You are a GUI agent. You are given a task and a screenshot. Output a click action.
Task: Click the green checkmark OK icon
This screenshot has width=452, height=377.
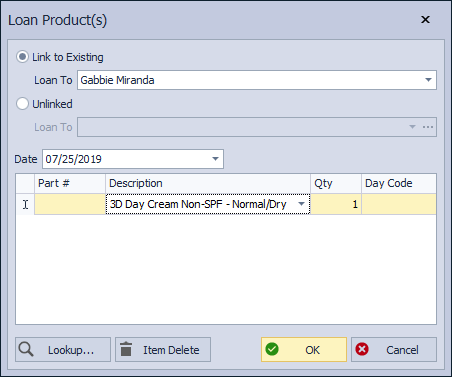(272, 349)
